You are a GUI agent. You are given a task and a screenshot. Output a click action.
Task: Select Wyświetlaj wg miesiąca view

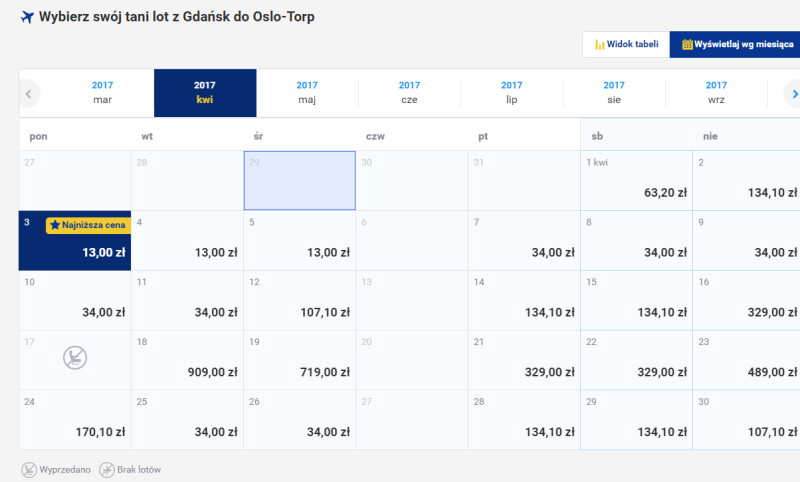[x=735, y=44]
